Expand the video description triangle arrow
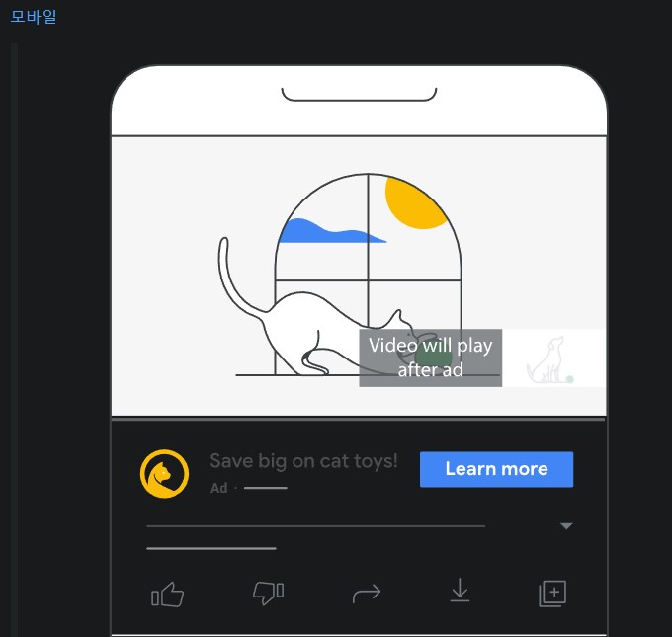The height and width of the screenshot is (637, 672). pos(566,526)
